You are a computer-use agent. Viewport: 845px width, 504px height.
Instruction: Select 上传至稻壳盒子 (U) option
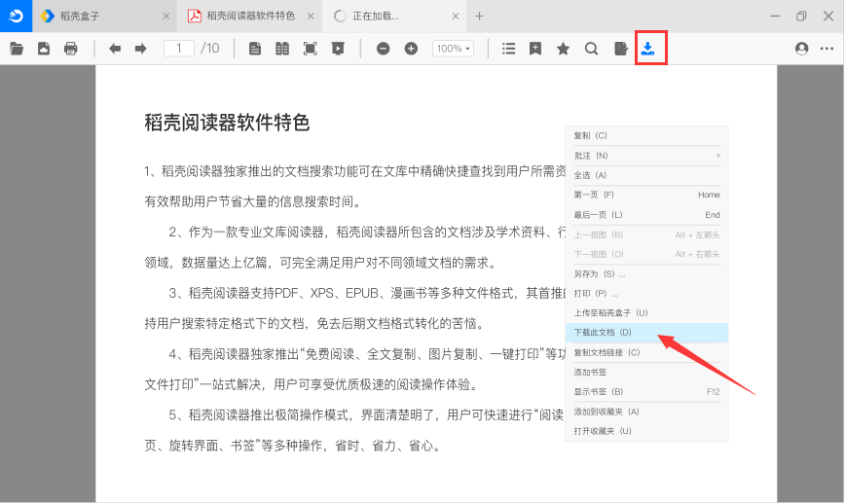point(646,313)
